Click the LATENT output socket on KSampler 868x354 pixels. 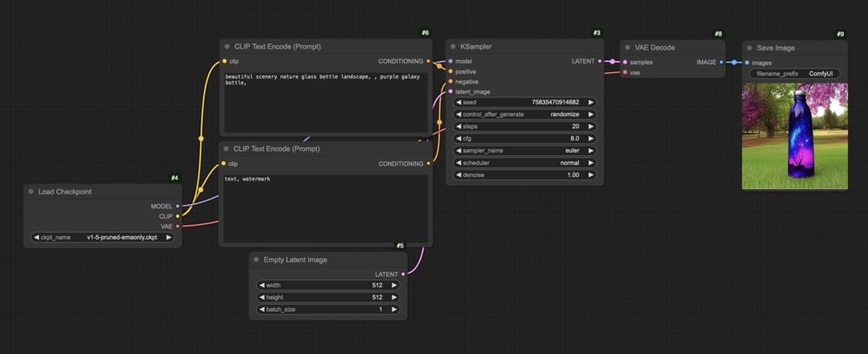click(x=600, y=61)
